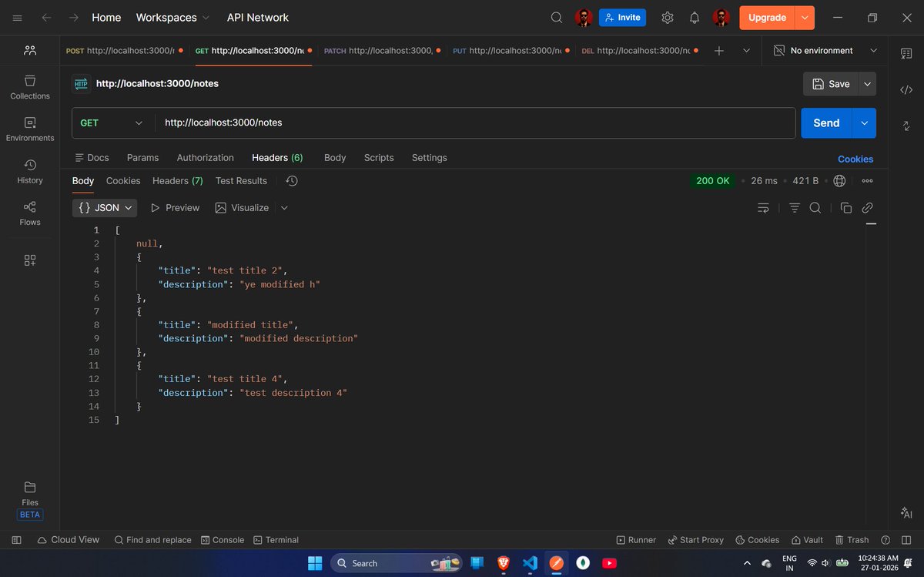Screen dimensions: 924x577
Task: Open the Workspaces dropdown
Action: point(172,17)
